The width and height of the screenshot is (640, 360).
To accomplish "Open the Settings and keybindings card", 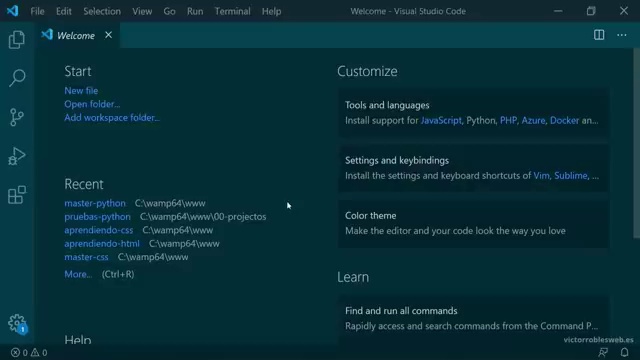I will (x=473, y=168).
